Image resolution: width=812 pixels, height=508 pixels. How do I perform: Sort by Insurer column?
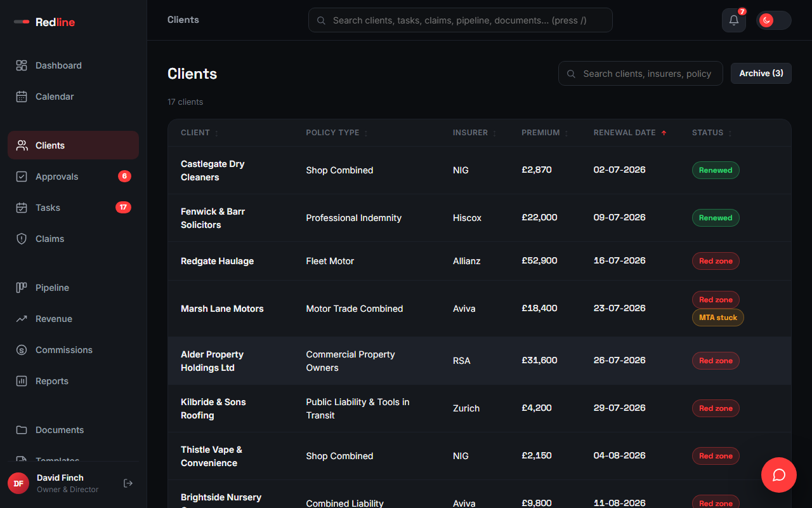pos(475,133)
